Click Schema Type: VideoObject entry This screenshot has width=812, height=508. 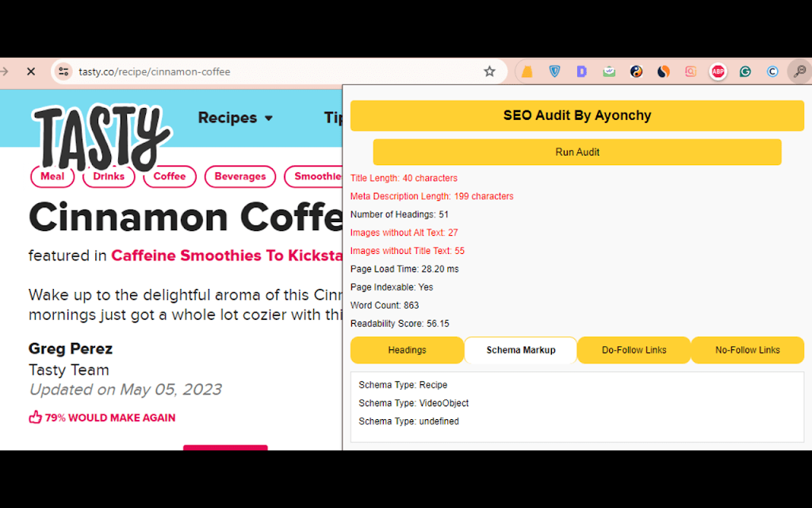point(413,402)
